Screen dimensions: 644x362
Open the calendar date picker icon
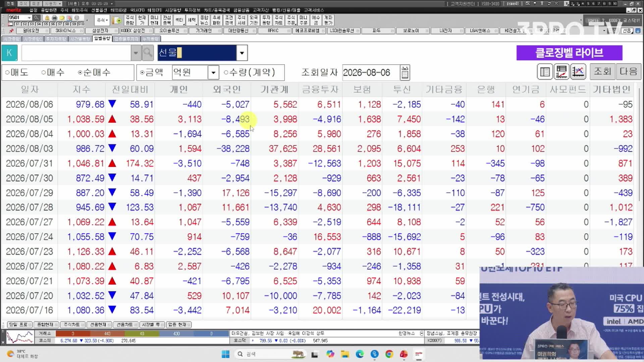coord(405,72)
